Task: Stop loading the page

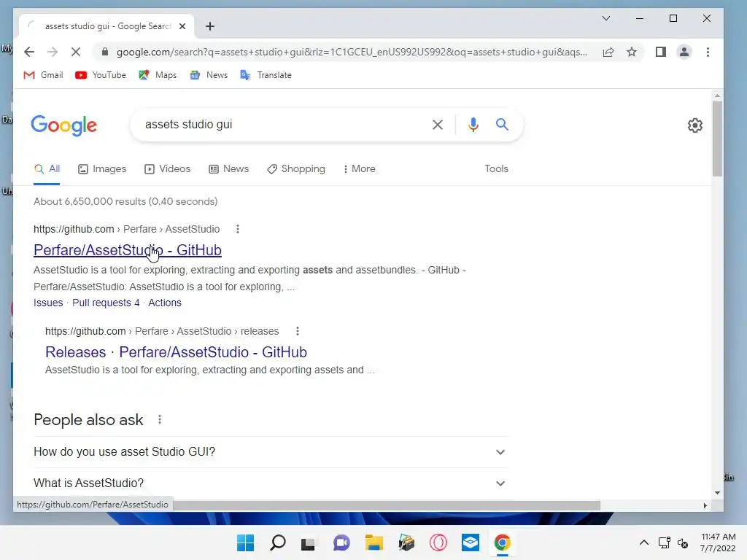Action: (x=76, y=52)
